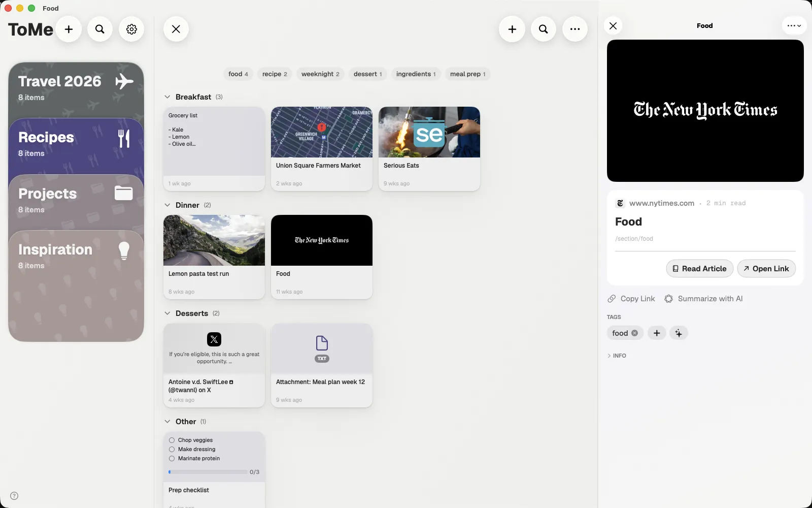Open the Recipes collection

(x=76, y=147)
